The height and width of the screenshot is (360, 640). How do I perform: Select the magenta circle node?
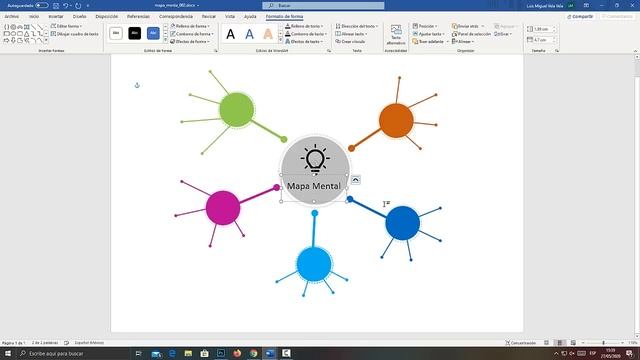223,208
